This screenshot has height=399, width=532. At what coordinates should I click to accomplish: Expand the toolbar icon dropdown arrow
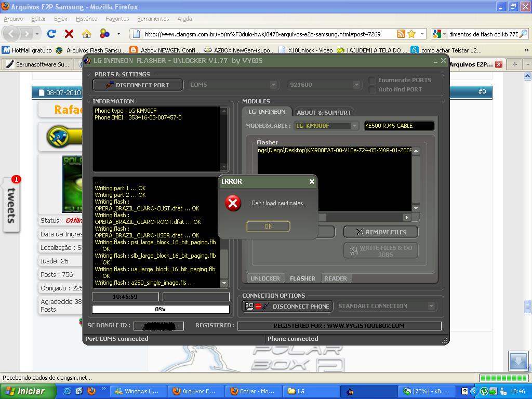pyautogui.click(x=118, y=34)
